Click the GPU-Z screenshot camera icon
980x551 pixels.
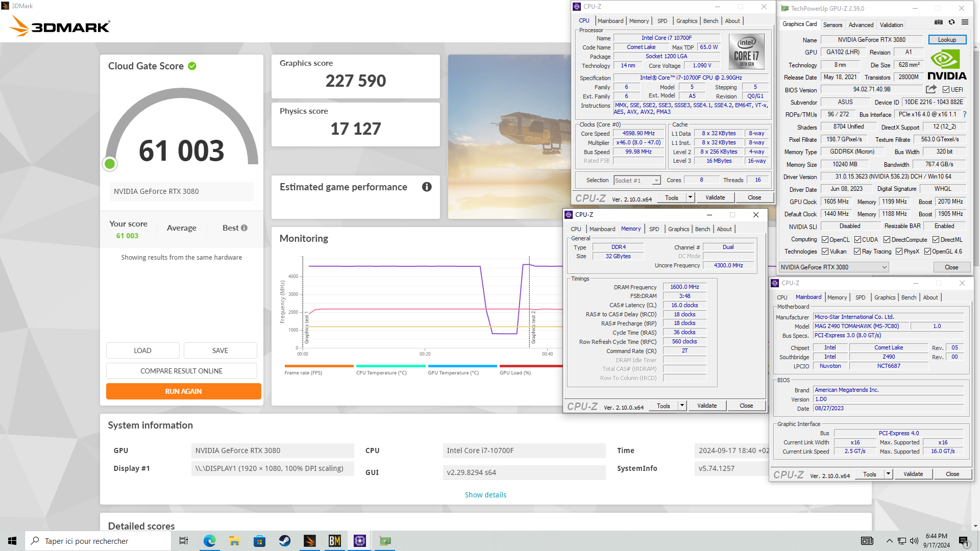[x=938, y=22]
